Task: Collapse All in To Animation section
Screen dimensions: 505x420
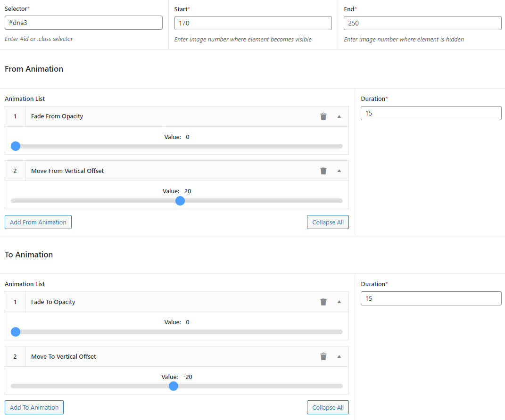Action: 328,407
